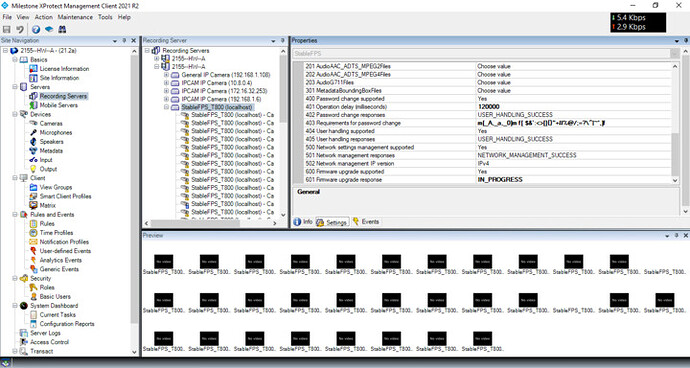Open the Help menu

(124, 17)
